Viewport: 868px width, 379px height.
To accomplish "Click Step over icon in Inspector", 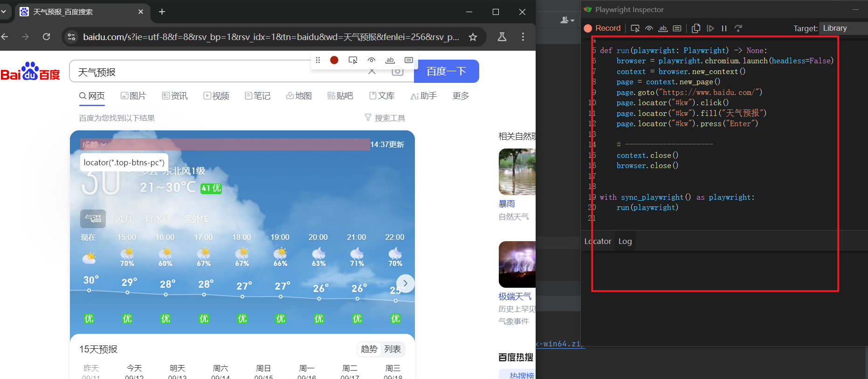I will coord(738,28).
